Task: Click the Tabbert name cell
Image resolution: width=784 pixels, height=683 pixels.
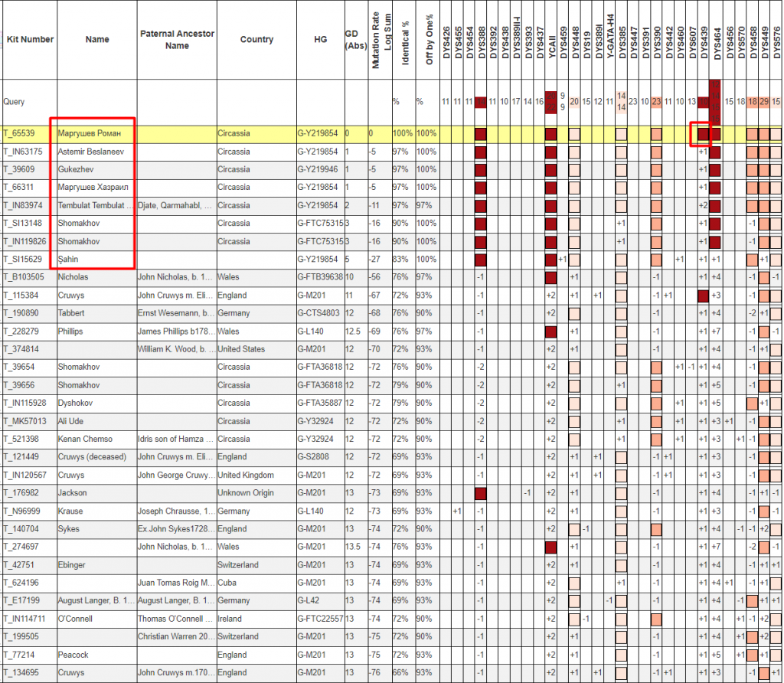Action: coord(71,313)
